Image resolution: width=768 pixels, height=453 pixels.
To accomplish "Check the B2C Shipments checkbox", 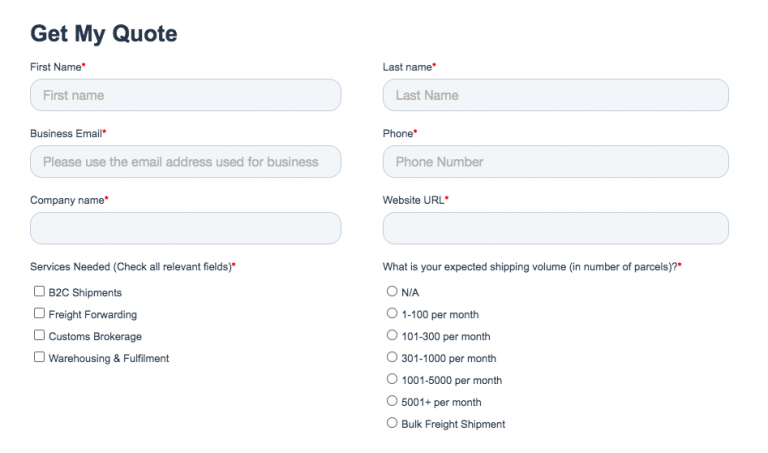I will coord(39,292).
